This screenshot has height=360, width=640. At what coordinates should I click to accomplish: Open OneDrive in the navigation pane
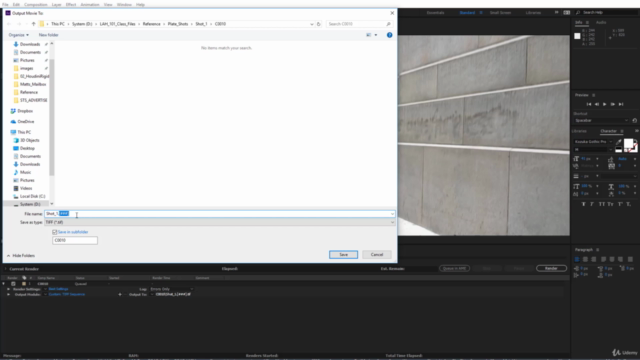[x=25, y=122]
